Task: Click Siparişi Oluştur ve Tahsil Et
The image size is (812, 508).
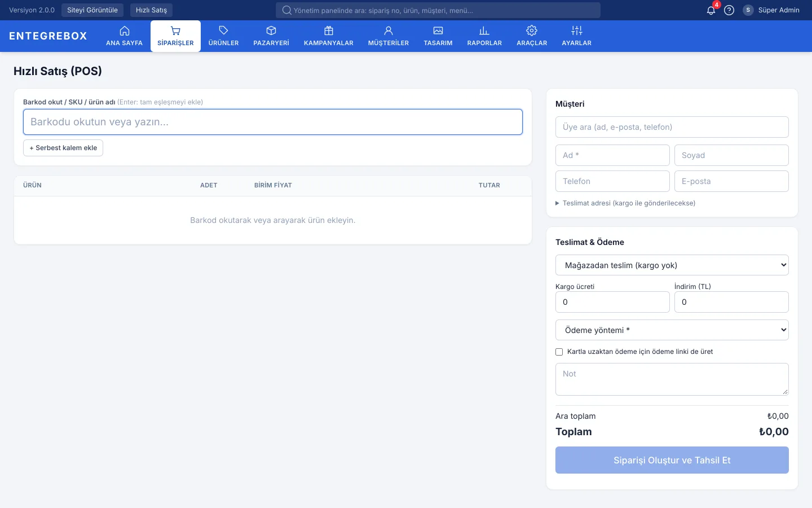Action: tap(672, 460)
